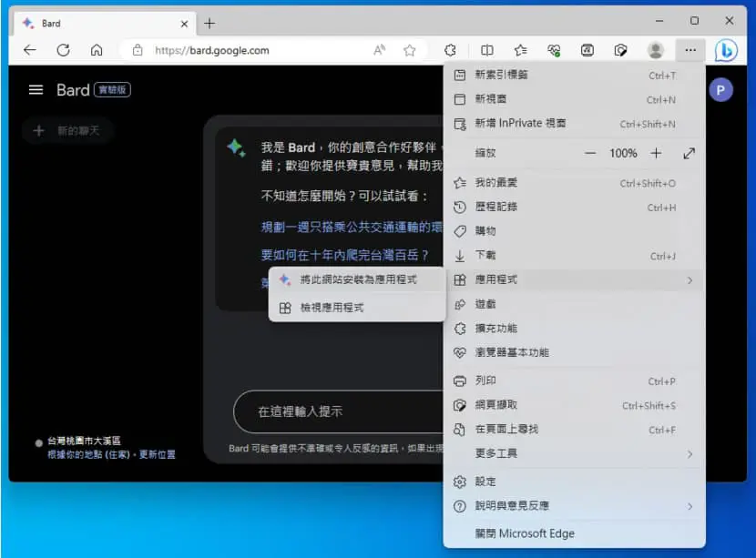
Task: Expand the 說明與意見反應 submenu
Action: coord(574,506)
